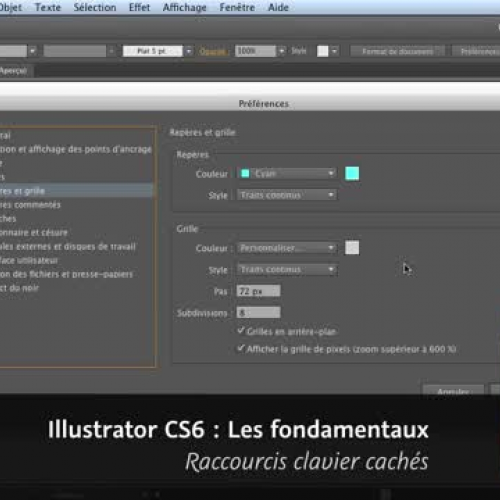Click the Format de document button

click(397, 51)
